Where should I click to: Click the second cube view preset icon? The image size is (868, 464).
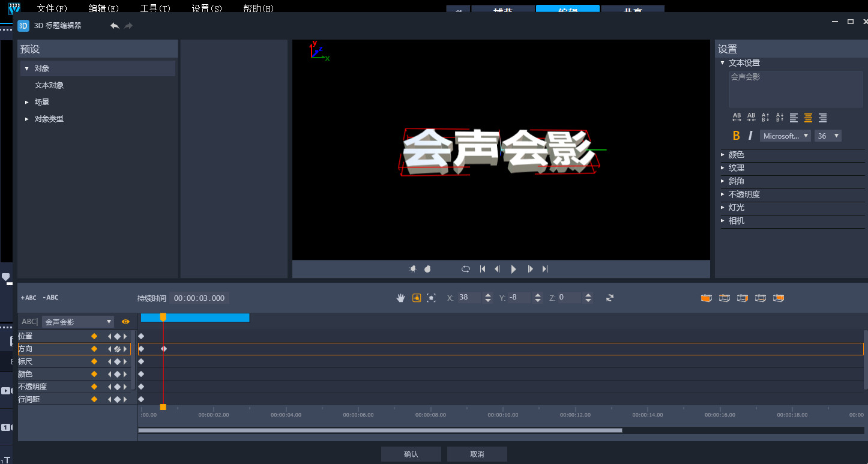(725, 298)
